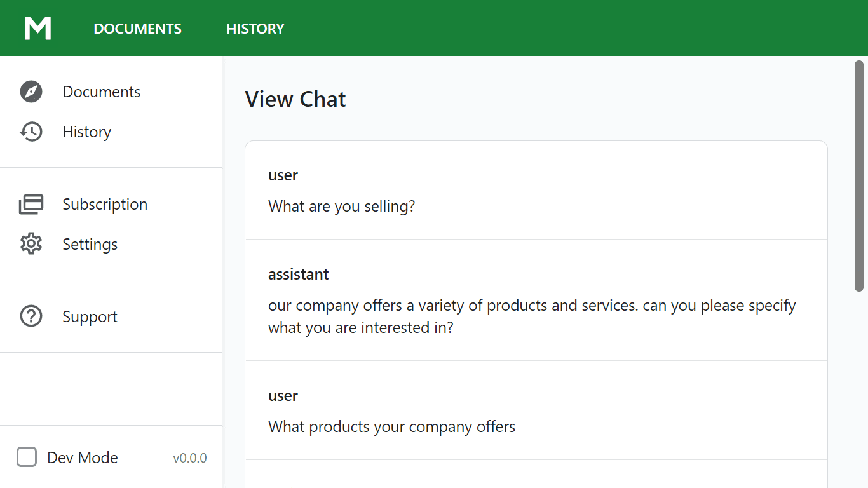
Task: Click the Dev Mode label text
Action: point(83,457)
